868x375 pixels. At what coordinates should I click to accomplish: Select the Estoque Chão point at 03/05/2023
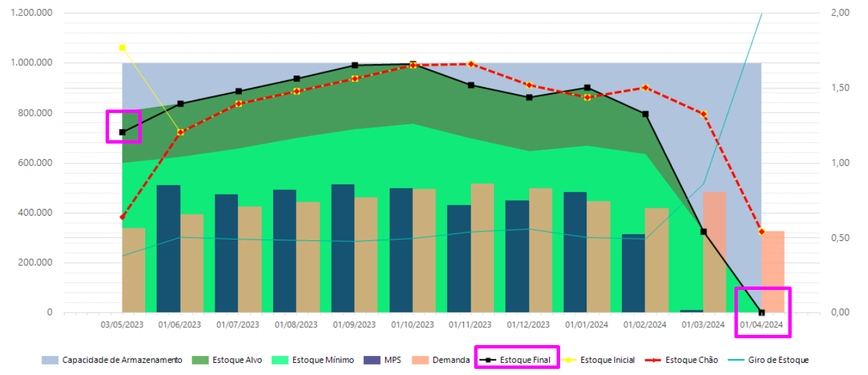click(x=123, y=217)
